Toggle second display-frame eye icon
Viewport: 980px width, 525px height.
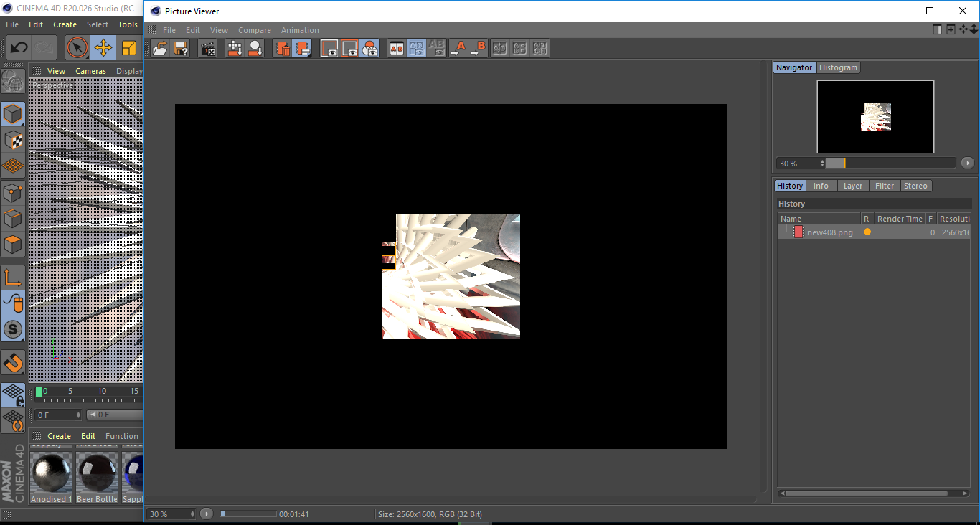click(349, 48)
